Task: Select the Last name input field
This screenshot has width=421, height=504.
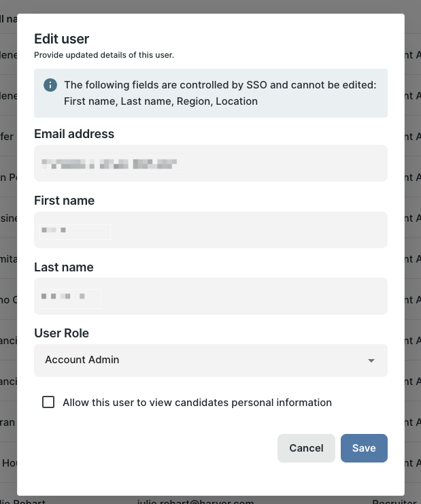Action: pyautogui.click(x=210, y=297)
